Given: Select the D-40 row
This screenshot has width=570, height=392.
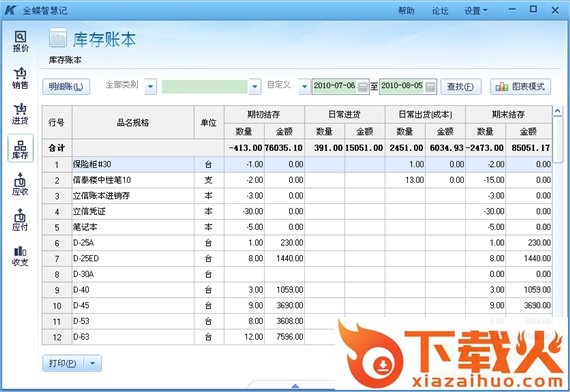Looking at the screenshot, I should pyautogui.click(x=297, y=290).
